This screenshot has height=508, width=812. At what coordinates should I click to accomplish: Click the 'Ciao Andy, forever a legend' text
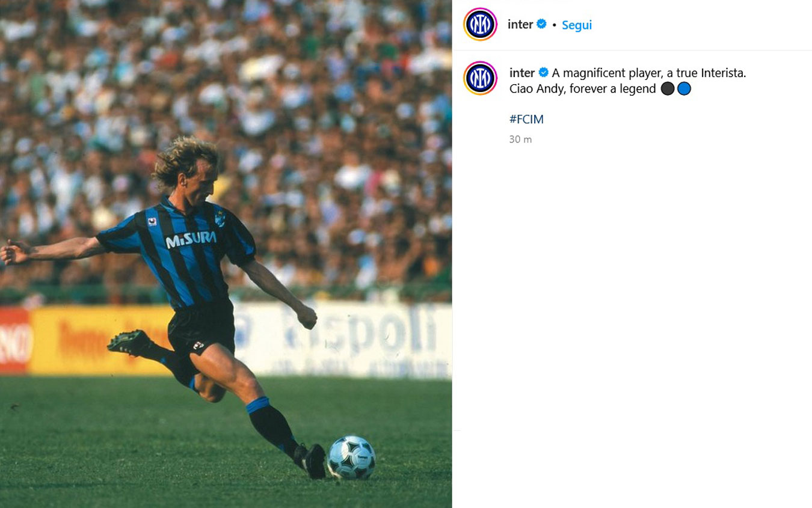583,89
